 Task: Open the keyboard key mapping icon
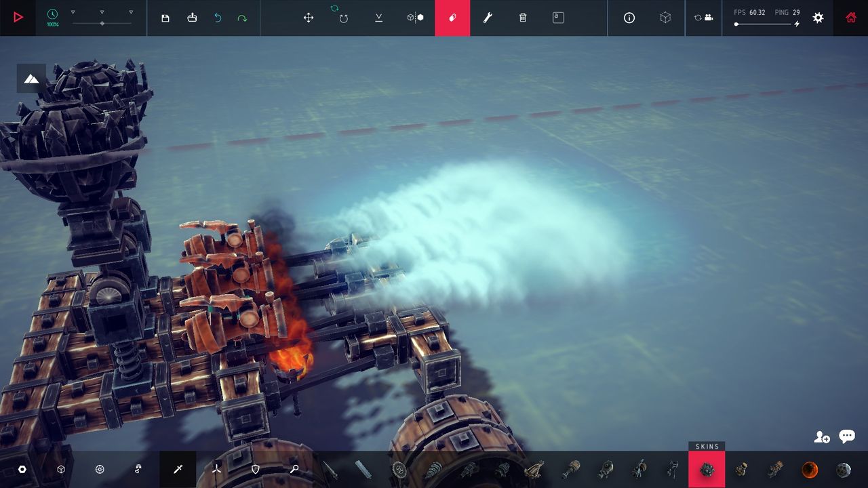tap(558, 18)
